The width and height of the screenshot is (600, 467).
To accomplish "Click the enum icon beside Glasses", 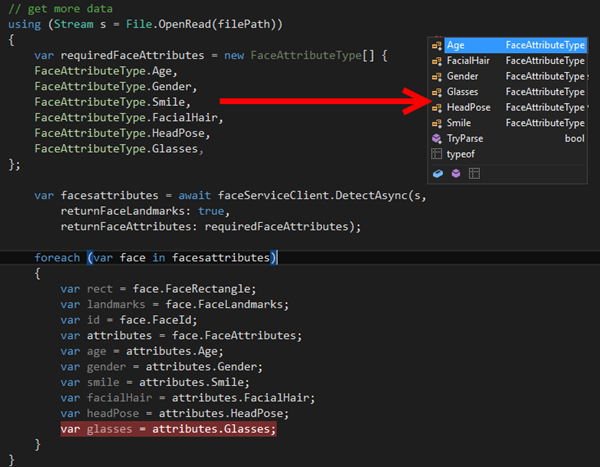I will pos(437,92).
